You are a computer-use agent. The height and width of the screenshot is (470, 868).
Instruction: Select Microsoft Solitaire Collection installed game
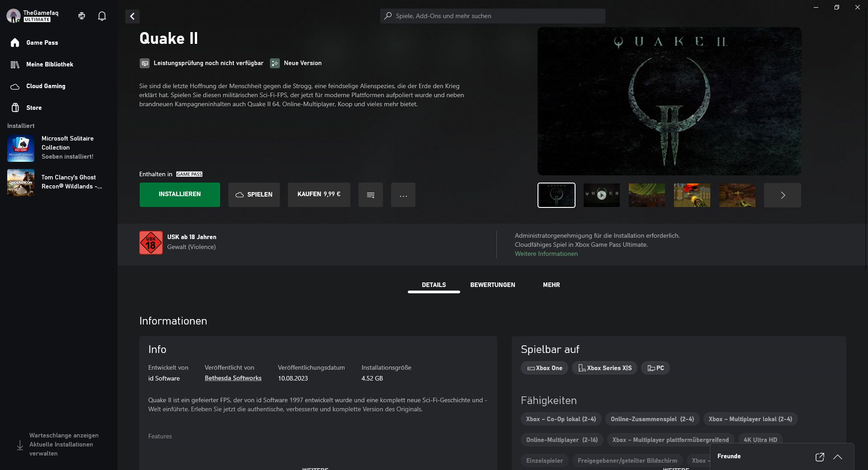pyautogui.click(x=59, y=148)
